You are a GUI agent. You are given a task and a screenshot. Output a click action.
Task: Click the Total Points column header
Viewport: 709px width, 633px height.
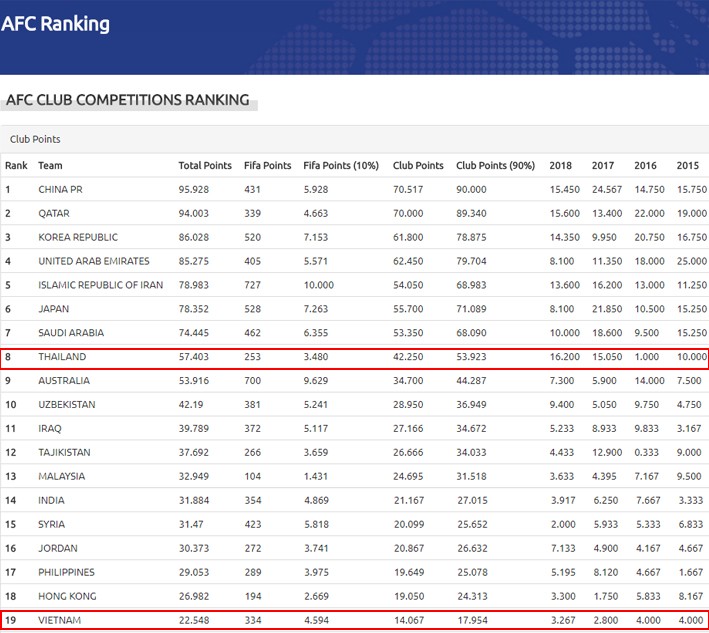(205, 165)
